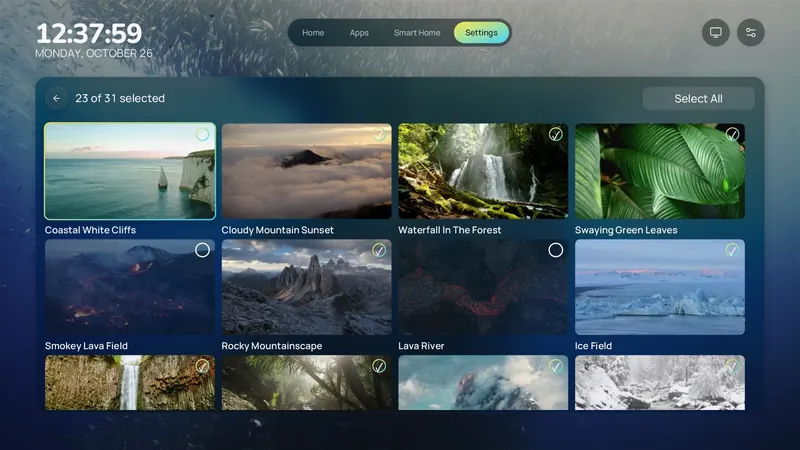Toggle selection circle on Coastal White Cliffs
Screen dimensions: 800x450
pos(203,134)
